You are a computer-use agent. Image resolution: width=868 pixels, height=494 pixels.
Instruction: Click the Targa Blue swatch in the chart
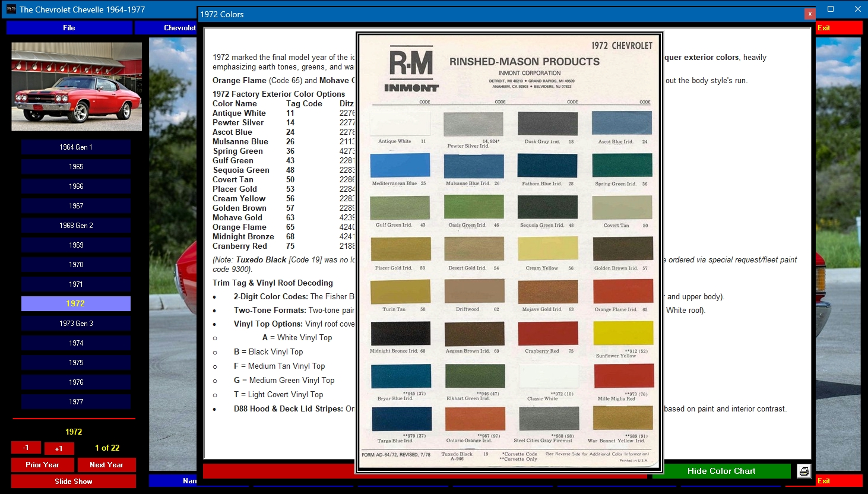click(402, 419)
